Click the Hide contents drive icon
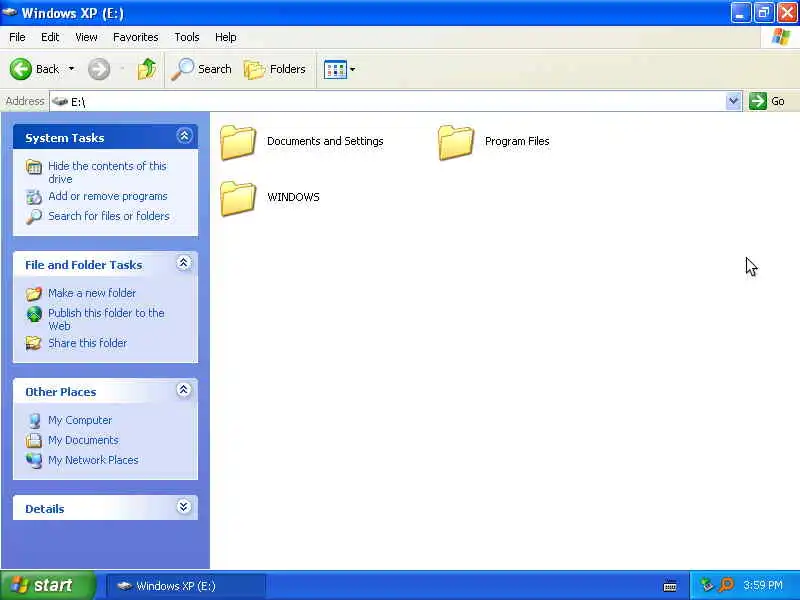 [34, 167]
